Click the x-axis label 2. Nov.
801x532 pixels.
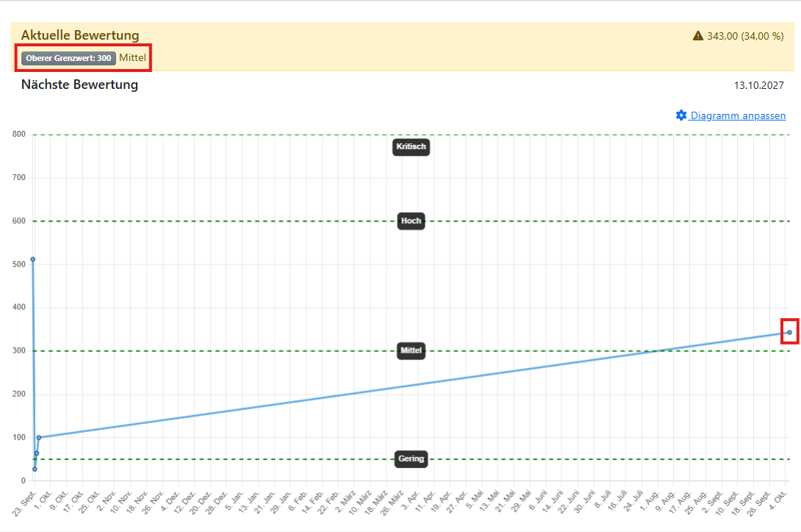point(107,501)
